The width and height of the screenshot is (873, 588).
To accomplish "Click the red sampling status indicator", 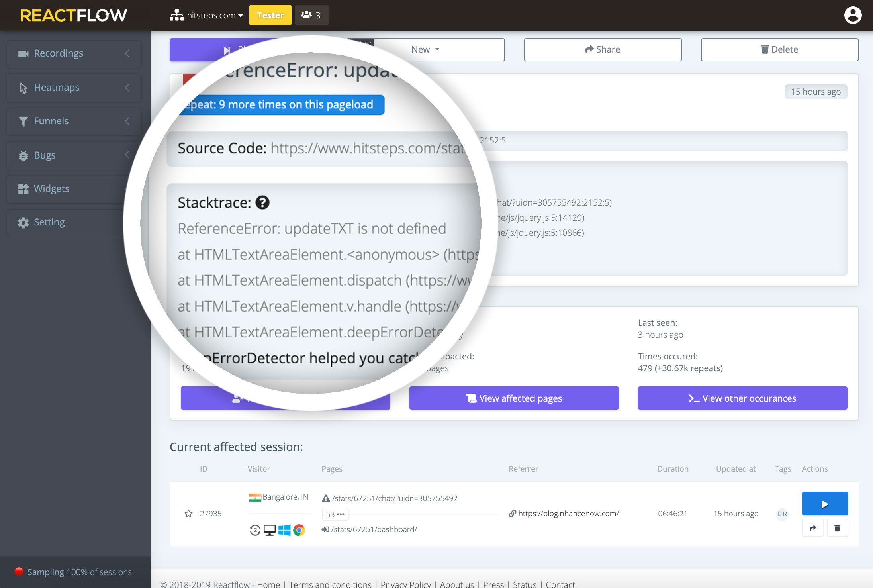I will click(x=19, y=572).
